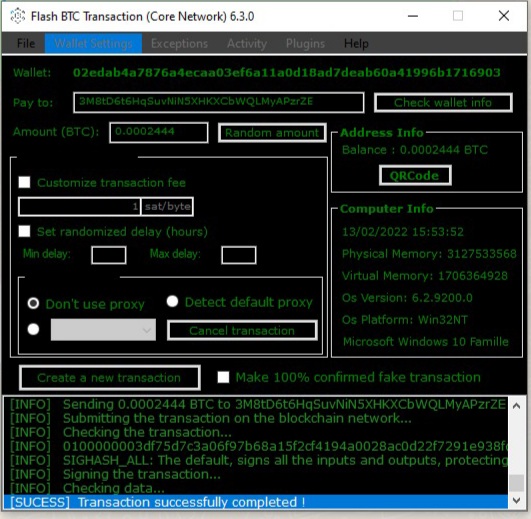The width and height of the screenshot is (531, 519).
Task: Open the File menu
Action: (x=26, y=43)
